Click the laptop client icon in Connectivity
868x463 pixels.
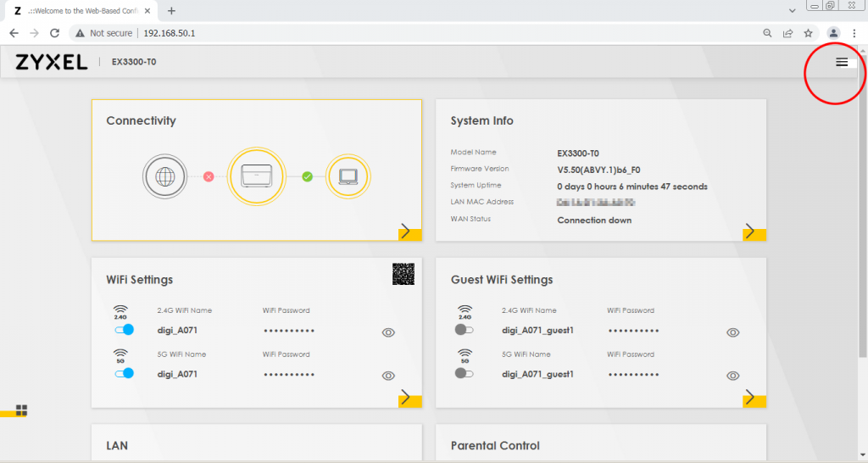click(x=348, y=176)
